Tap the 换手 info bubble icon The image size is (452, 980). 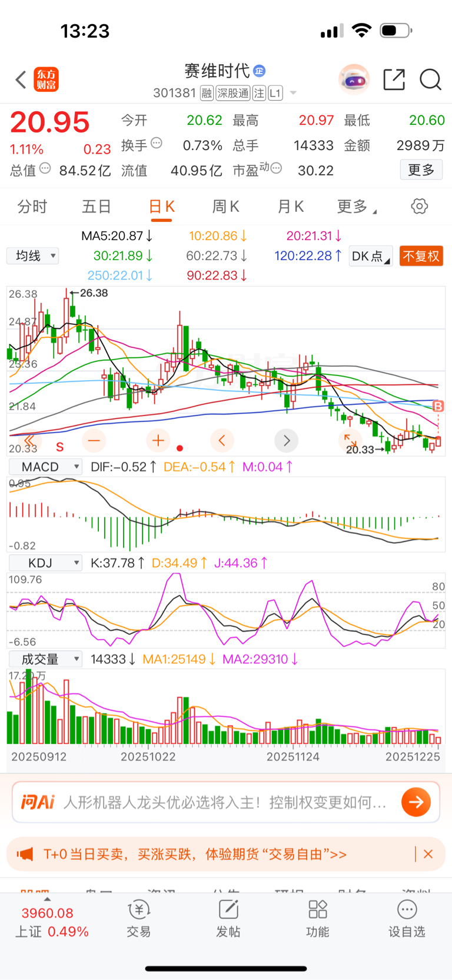tap(156, 143)
